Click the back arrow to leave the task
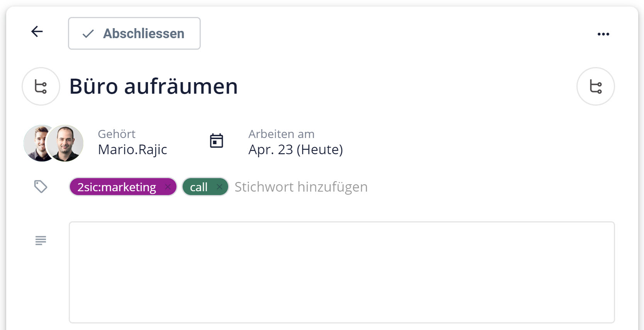Image resolution: width=644 pixels, height=330 pixels. click(x=37, y=32)
